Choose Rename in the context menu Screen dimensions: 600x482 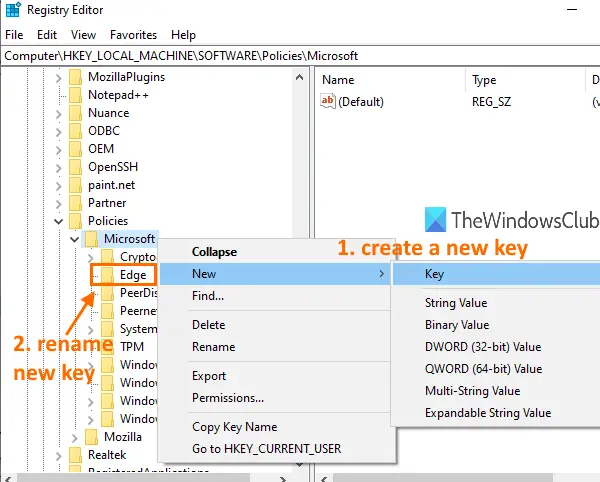276,347
